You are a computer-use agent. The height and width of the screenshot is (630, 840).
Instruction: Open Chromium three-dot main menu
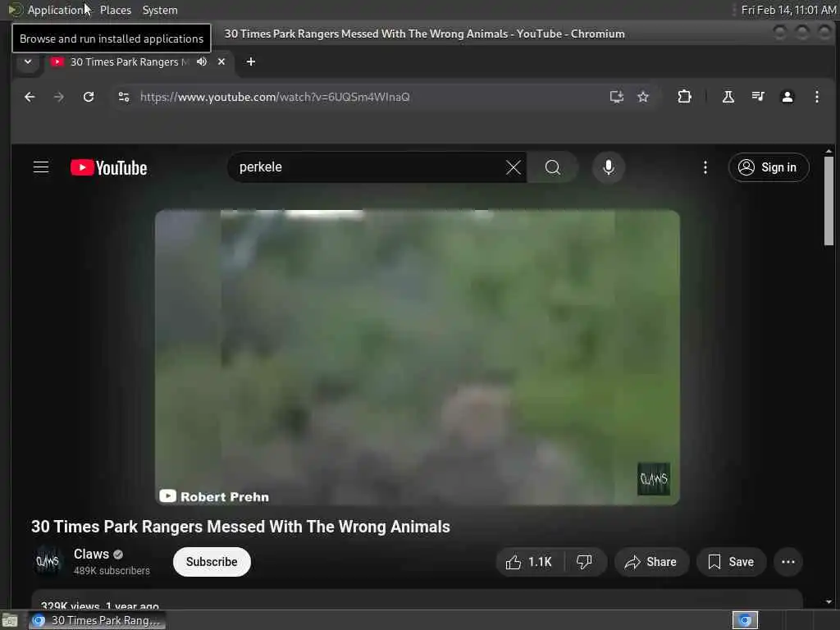pyautogui.click(x=816, y=97)
